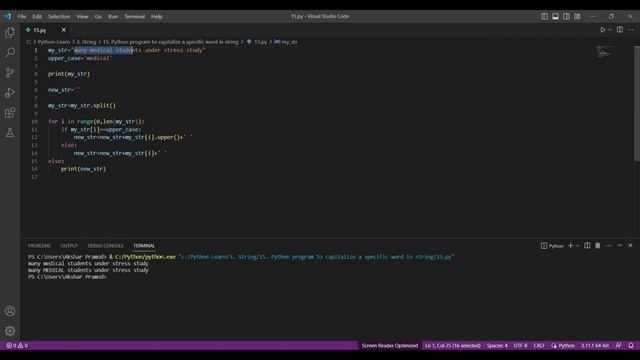Open the Explorer view in activity bar
The width and height of the screenshot is (640, 360).
click(x=10, y=33)
